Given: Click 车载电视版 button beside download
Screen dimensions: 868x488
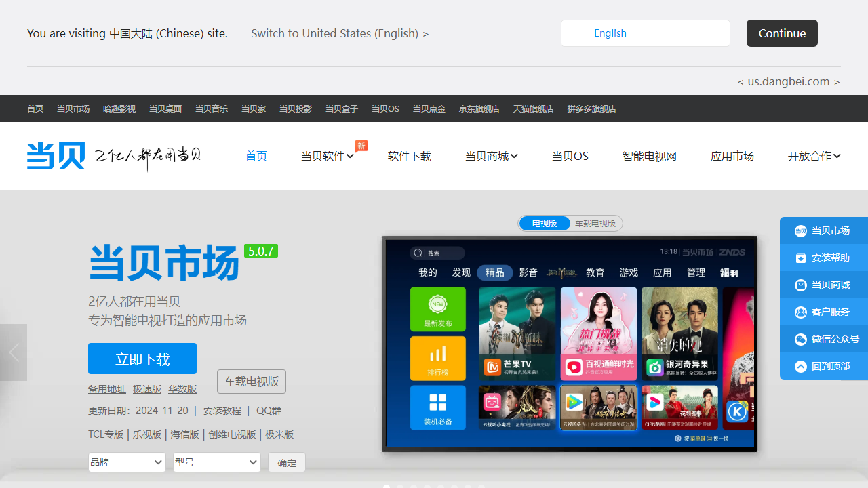Looking at the screenshot, I should (x=252, y=382).
